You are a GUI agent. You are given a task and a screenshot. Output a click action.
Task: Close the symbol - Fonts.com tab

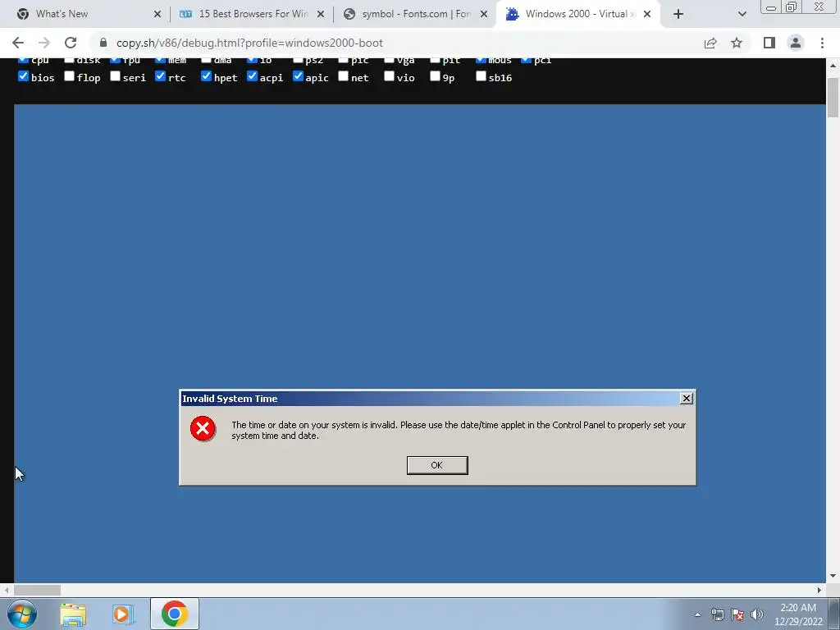[x=484, y=15]
